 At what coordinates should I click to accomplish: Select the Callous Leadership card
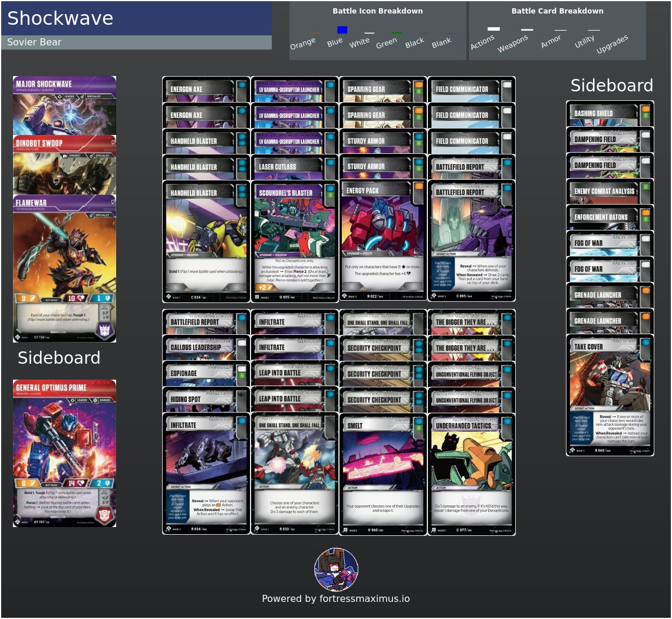[206, 348]
